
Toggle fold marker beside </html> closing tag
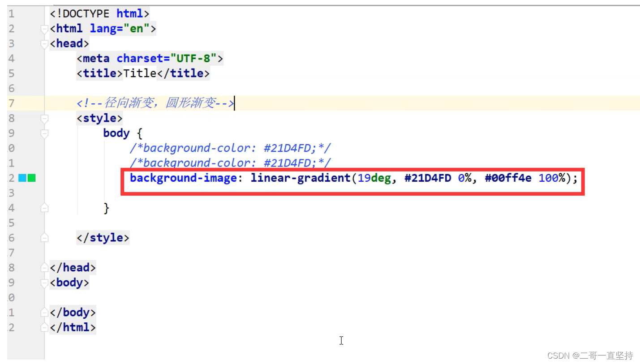click(x=44, y=327)
